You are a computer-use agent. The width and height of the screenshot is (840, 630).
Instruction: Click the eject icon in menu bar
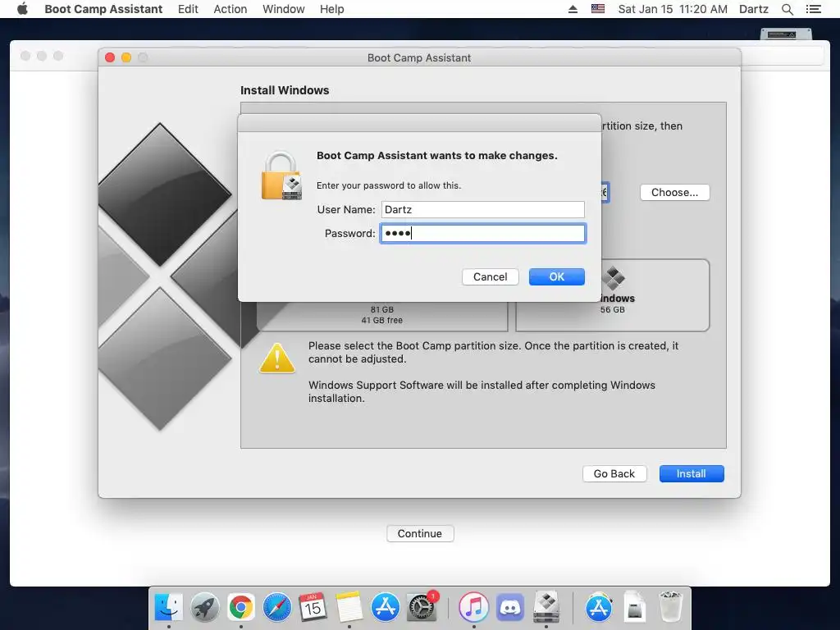pyautogui.click(x=573, y=9)
